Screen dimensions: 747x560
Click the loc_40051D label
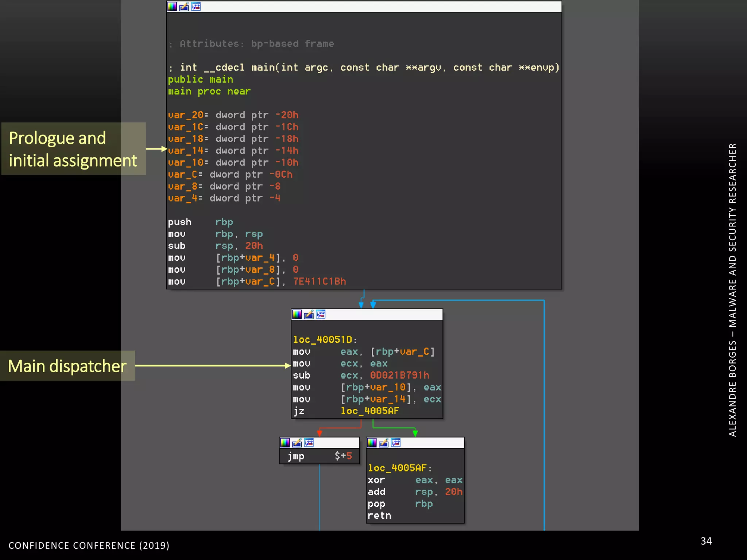pyautogui.click(x=323, y=340)
